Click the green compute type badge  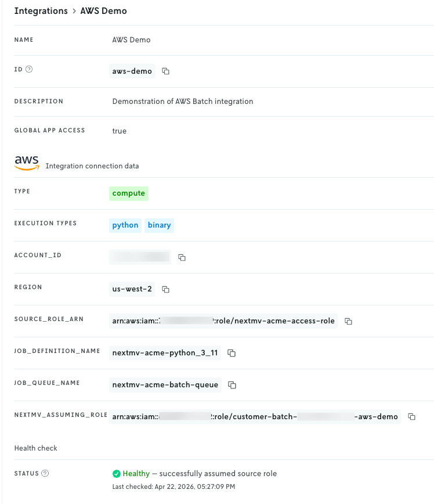[x=128, y=193]
